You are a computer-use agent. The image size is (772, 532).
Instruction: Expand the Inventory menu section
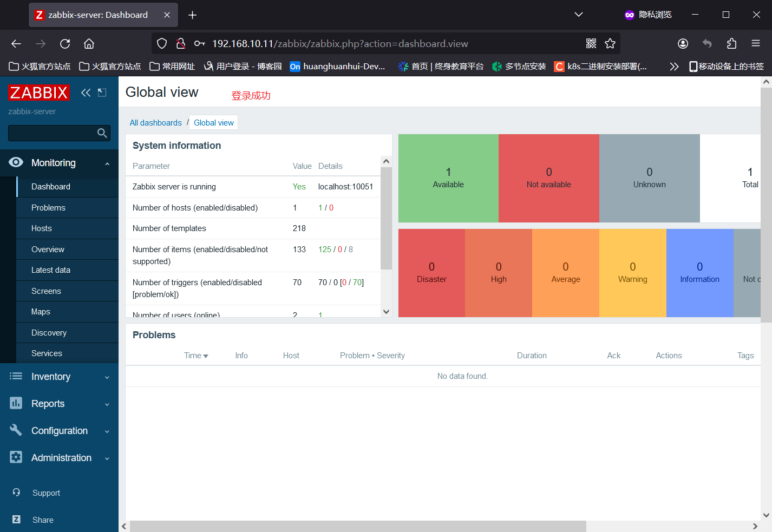click(x=107, y=377)
